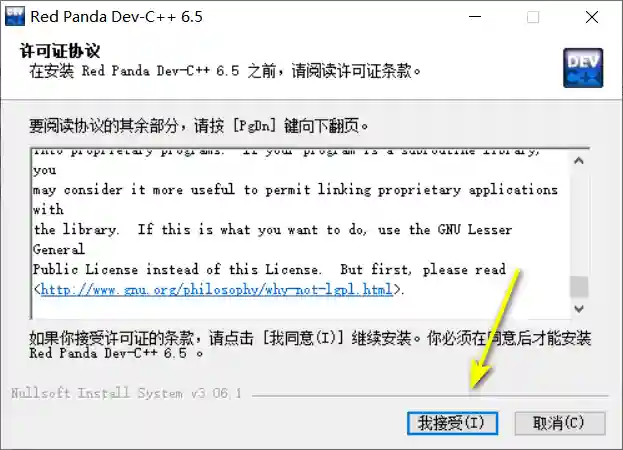The height and width of the screenshot is (450, 623).
Task: Close the installer with the X button
Action: tap(592, 17)
